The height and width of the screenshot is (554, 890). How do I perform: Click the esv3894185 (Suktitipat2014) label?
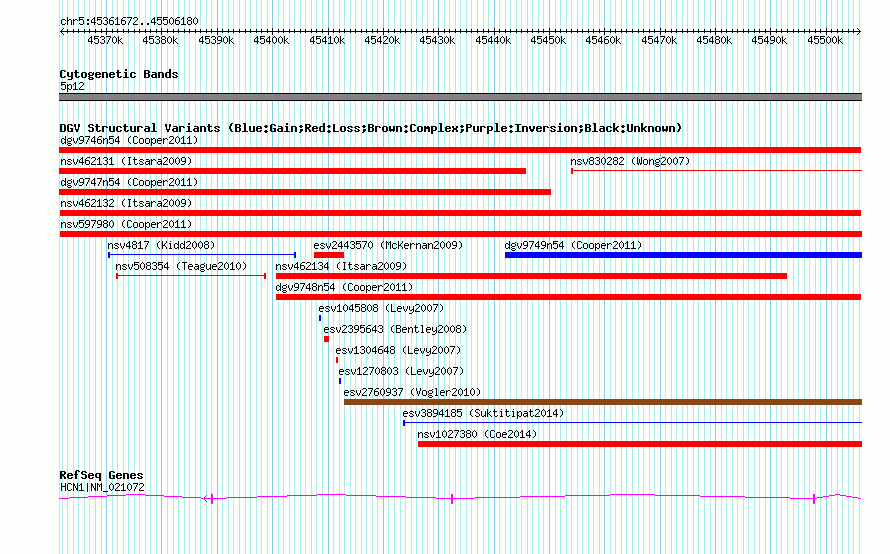click(x=483, y=413)
